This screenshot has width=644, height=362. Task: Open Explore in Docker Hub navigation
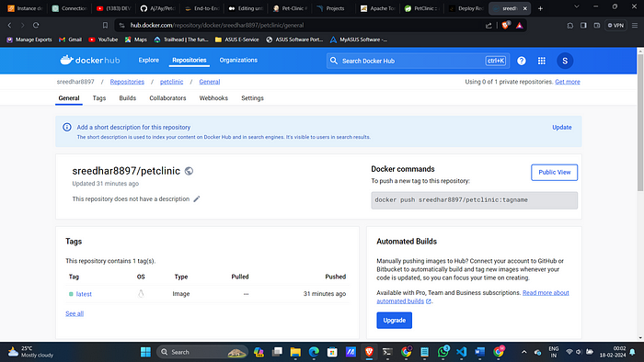point(149,60)
